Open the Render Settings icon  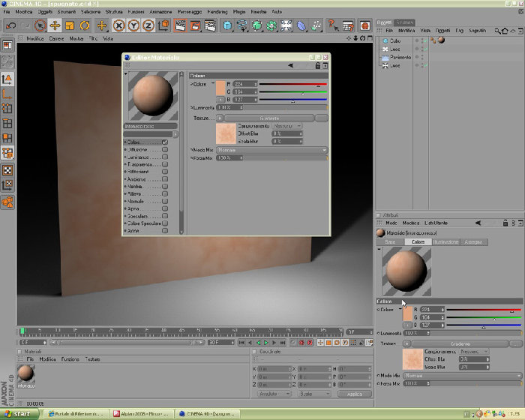[210, 25]
